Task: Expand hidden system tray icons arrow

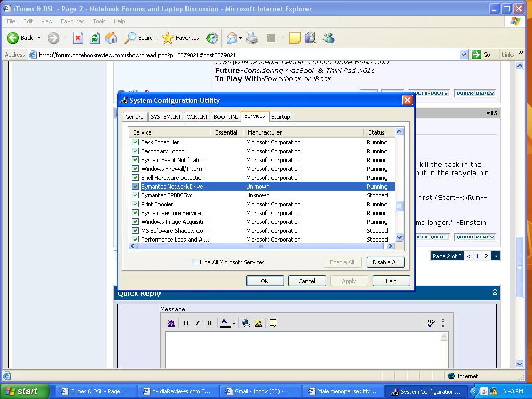Action: tap(474, 391)
